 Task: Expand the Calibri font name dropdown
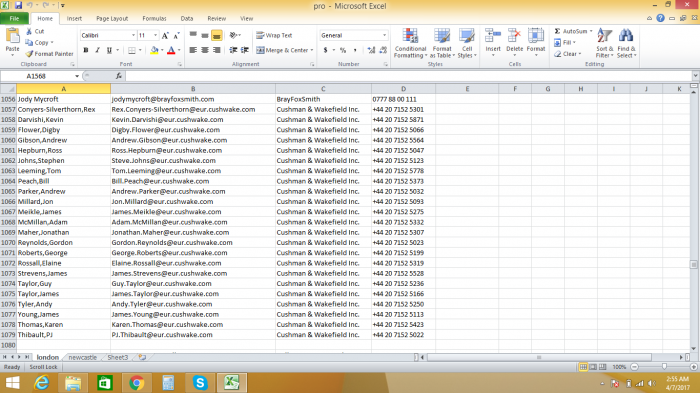coord(133,35)
